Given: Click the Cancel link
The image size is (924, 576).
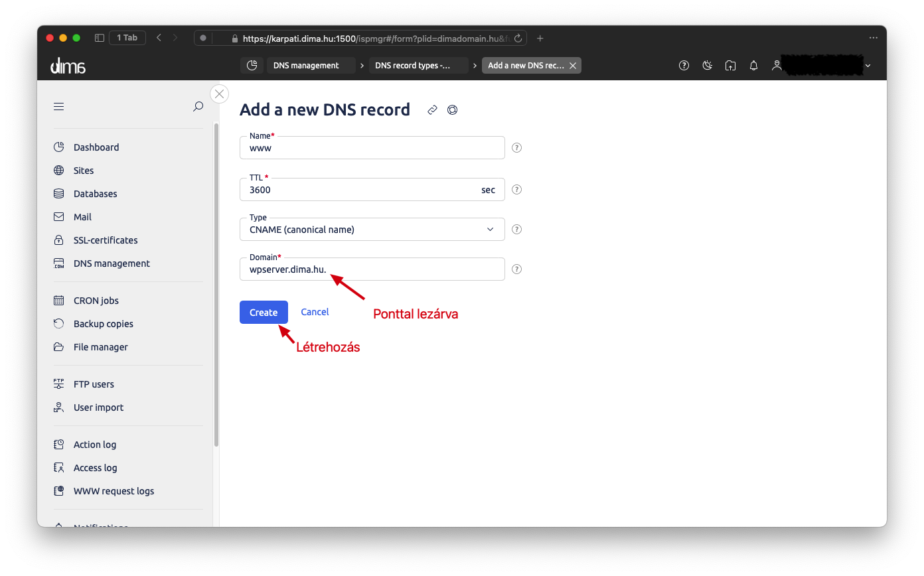Looking at the screenshot, I should click(315, 312).
